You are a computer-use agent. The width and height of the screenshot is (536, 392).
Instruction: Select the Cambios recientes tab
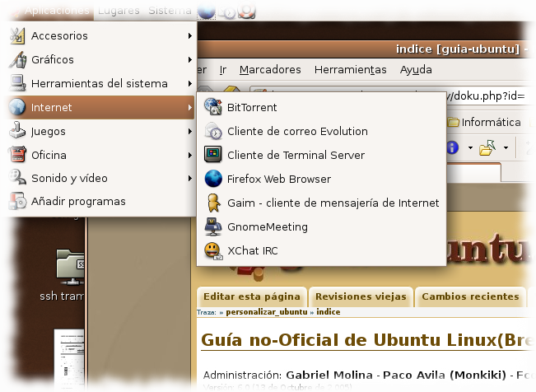(469, 296)
